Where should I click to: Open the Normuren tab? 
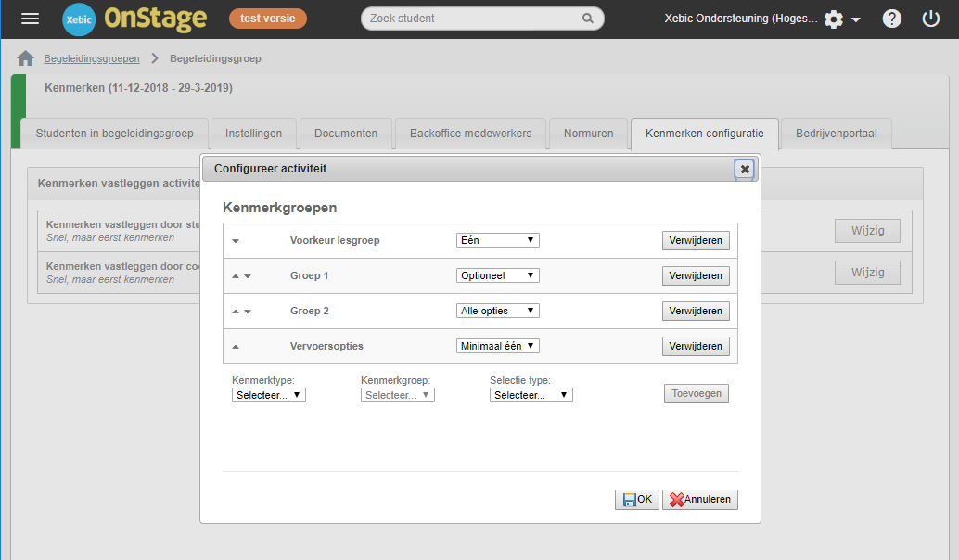pos(588,134)
